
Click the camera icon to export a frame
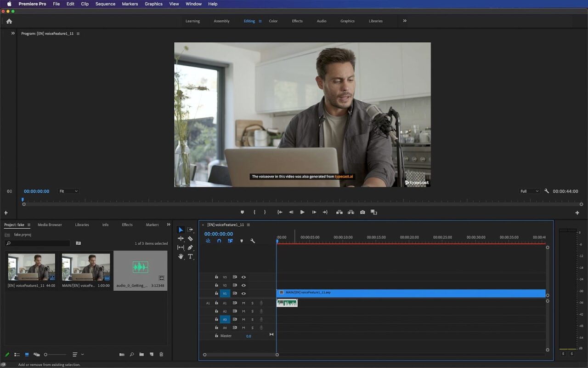pyautogui.click(x=362, y=212)
